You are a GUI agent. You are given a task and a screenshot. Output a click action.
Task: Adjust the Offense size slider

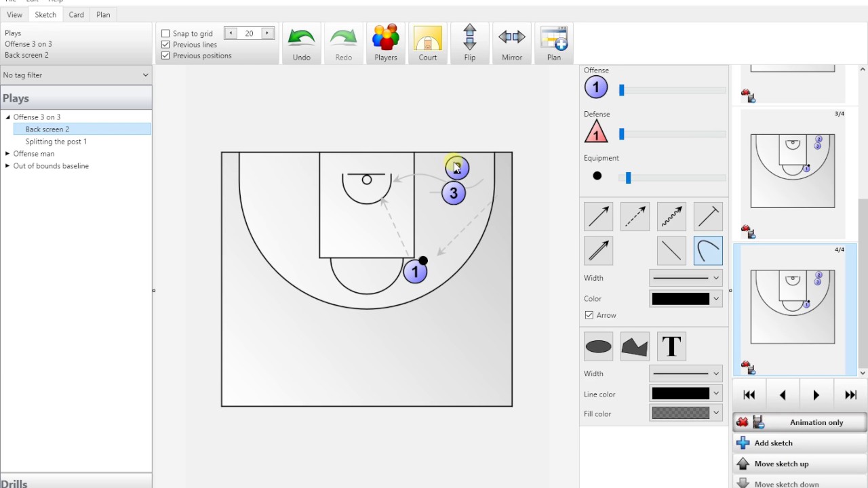pyautogui.click(x=621, y=90)
